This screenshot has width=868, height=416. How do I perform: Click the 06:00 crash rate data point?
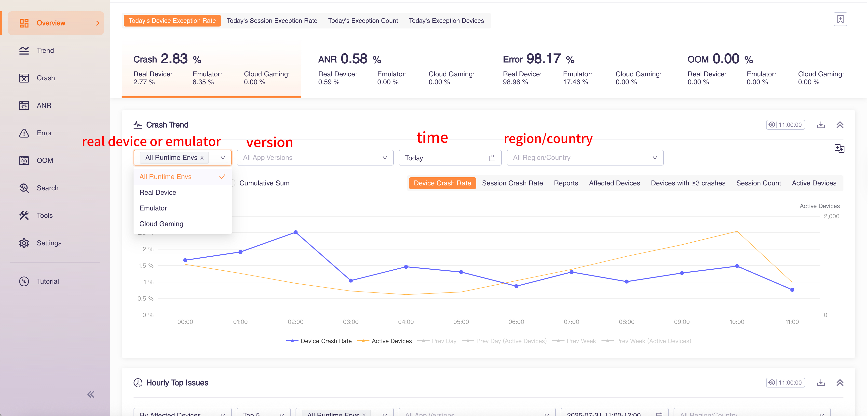(516, 286)
